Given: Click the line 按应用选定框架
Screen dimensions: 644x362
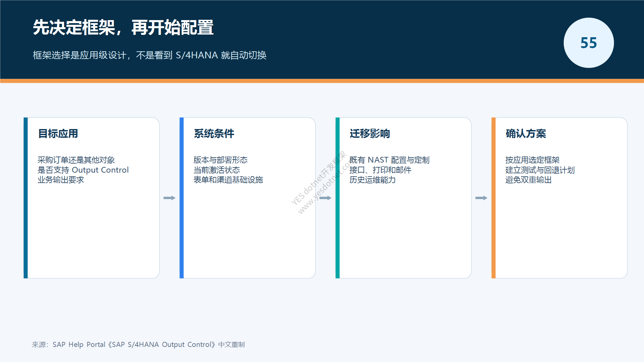Looking at the screenshot, I should (x=532, y=160).
